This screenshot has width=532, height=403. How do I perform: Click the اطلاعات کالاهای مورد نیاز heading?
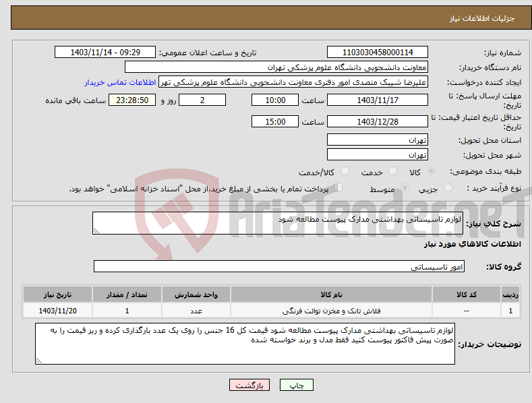(472, 244)
